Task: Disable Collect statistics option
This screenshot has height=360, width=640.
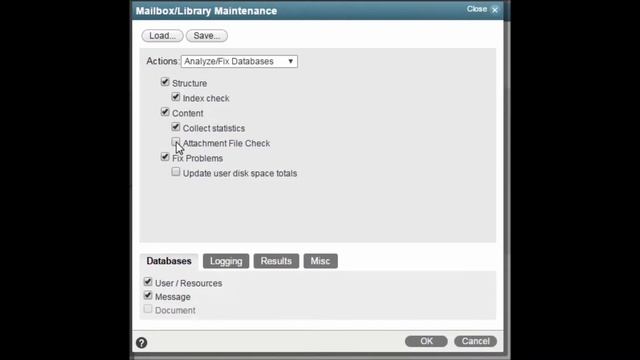Action: point(176,127)
